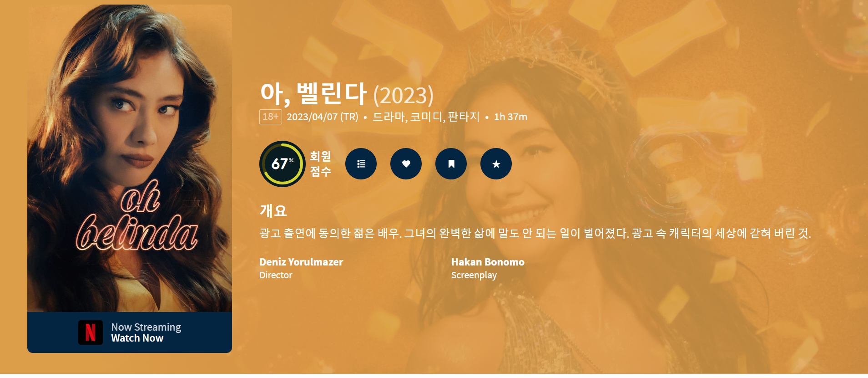Click the 2023/04/07 (TR) release date
Screen dimensions: 868x378
[x=323, y=117]
